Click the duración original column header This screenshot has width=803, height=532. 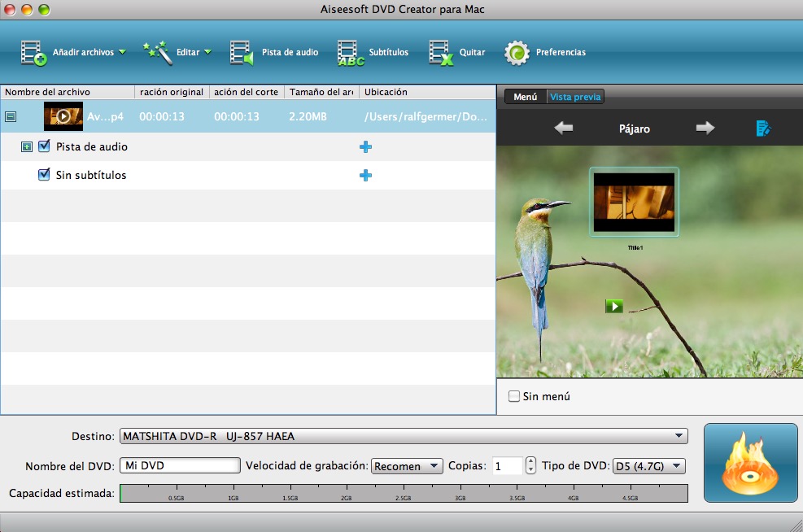(x=172, y=92)
